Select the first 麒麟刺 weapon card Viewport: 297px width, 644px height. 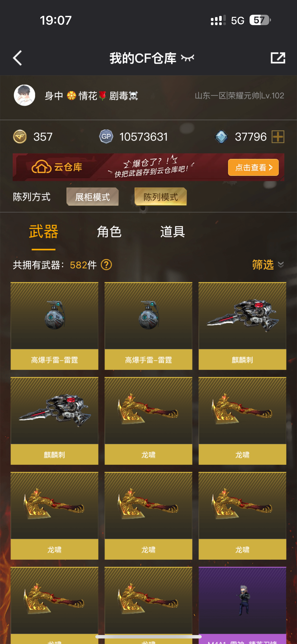[242, 326]
